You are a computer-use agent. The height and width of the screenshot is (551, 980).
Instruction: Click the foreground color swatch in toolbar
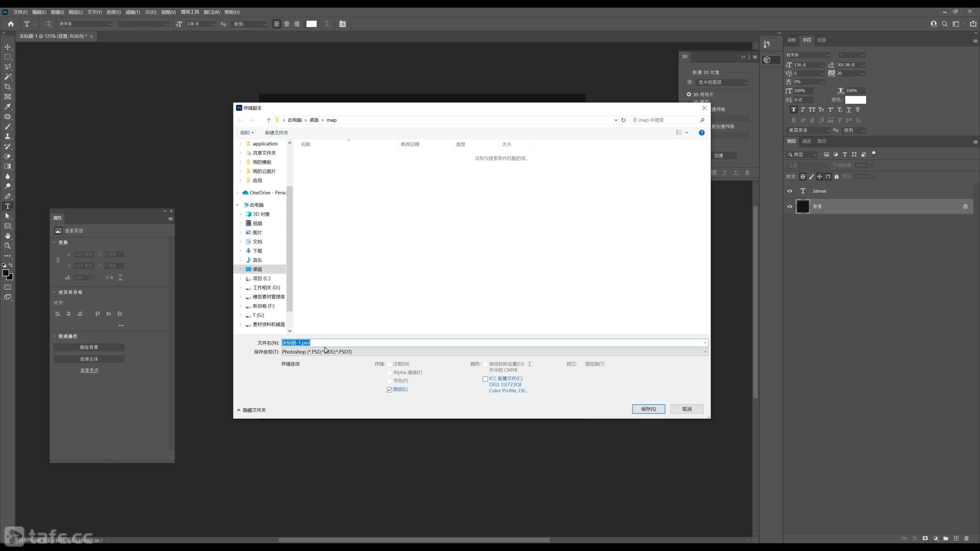point(6,273)
